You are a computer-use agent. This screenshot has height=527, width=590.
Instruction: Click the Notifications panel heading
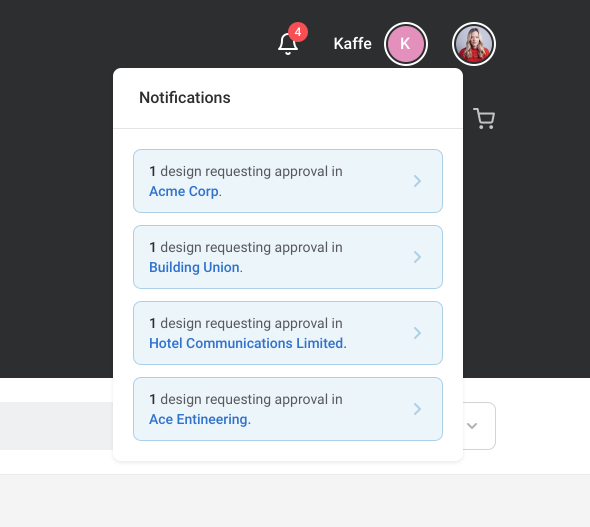click(x=185, y=98)
